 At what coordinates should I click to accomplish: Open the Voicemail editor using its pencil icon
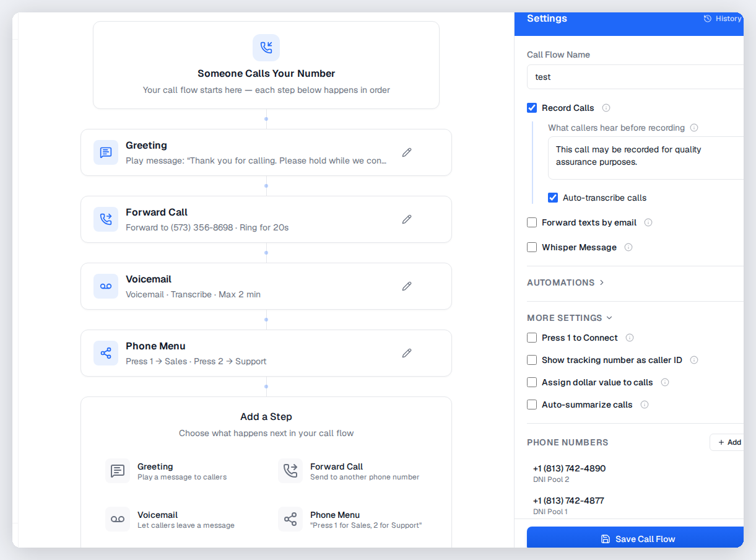coord(407,286)
